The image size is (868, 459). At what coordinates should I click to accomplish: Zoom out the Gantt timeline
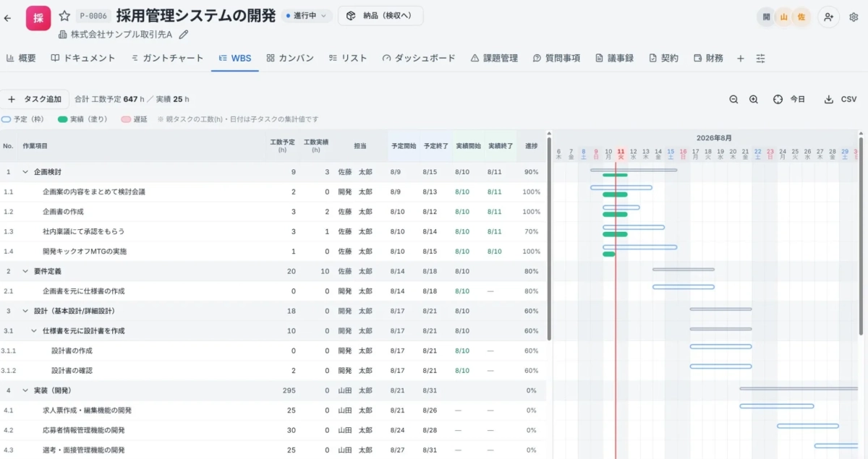(x=733, y=99)
